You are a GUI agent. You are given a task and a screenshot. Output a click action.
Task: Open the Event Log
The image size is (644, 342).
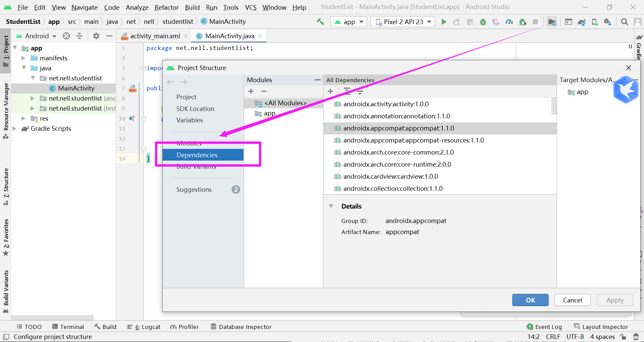coord(544,327)
